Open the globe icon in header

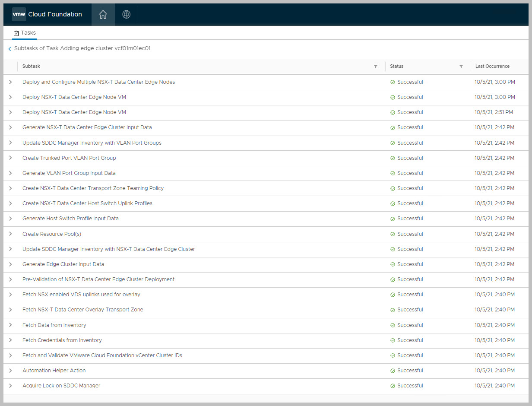pyautogui.click(x=126, y=14)
